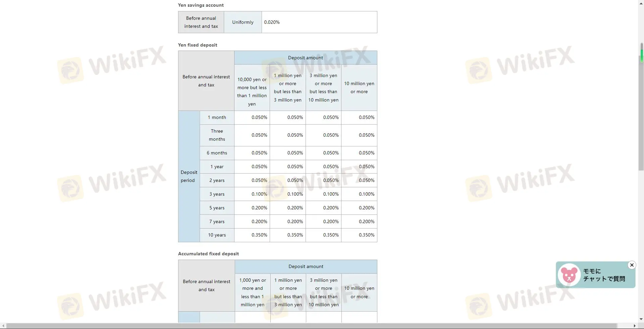Click the 10 million yen or more column header

point(359,87)
